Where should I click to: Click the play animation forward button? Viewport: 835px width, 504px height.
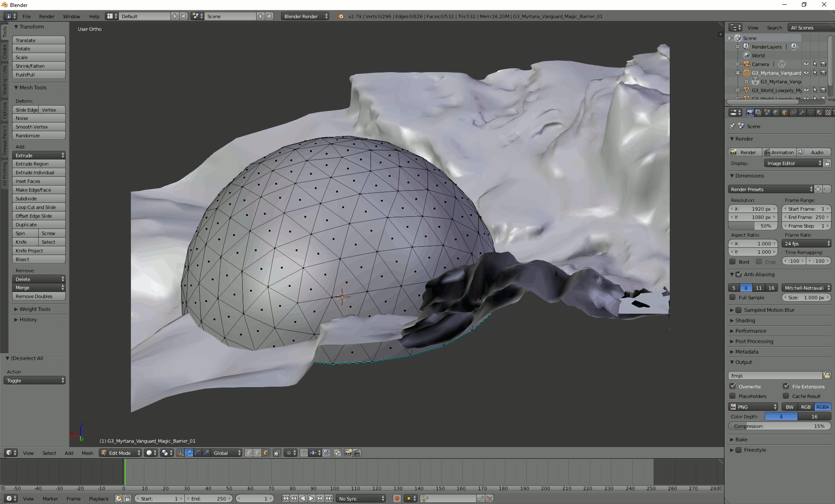click(311, 498)
